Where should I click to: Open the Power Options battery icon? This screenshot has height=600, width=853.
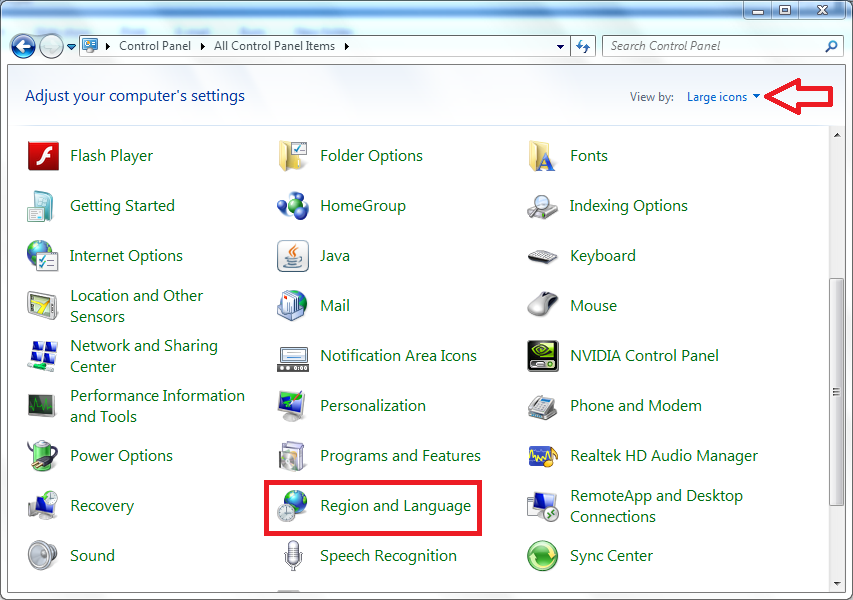tap(42, 456)
